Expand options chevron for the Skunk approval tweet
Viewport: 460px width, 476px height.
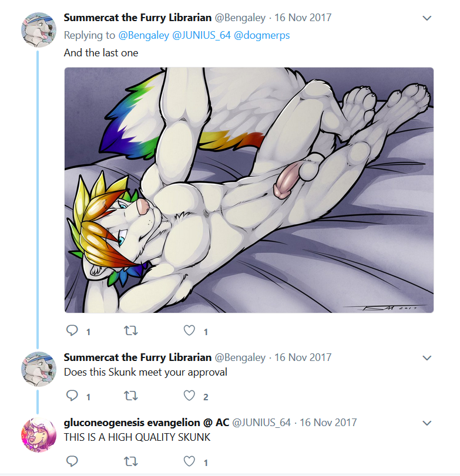point(427,358)
